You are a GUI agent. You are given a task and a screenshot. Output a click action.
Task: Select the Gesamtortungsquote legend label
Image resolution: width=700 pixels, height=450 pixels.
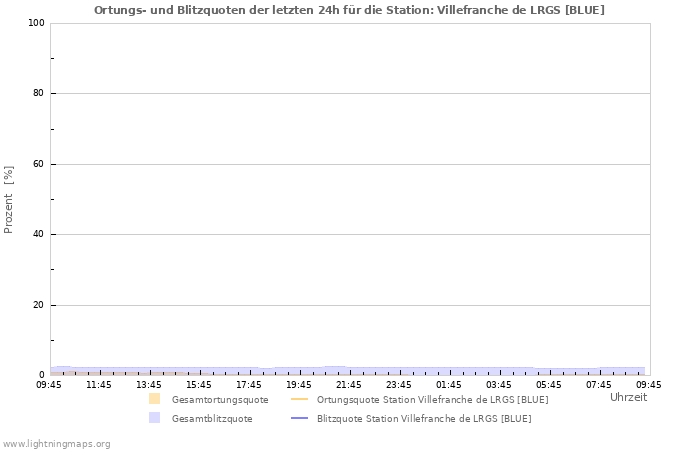220,400
